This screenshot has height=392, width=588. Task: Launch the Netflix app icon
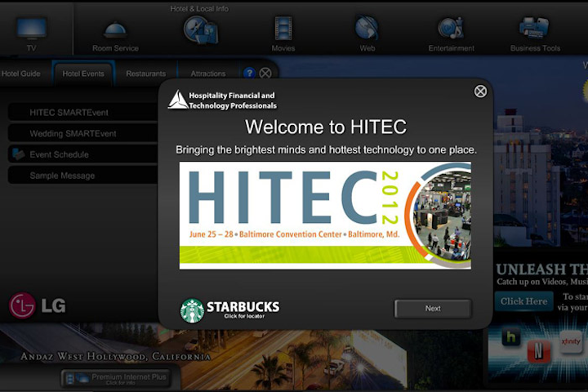click(x=538, y=351)
